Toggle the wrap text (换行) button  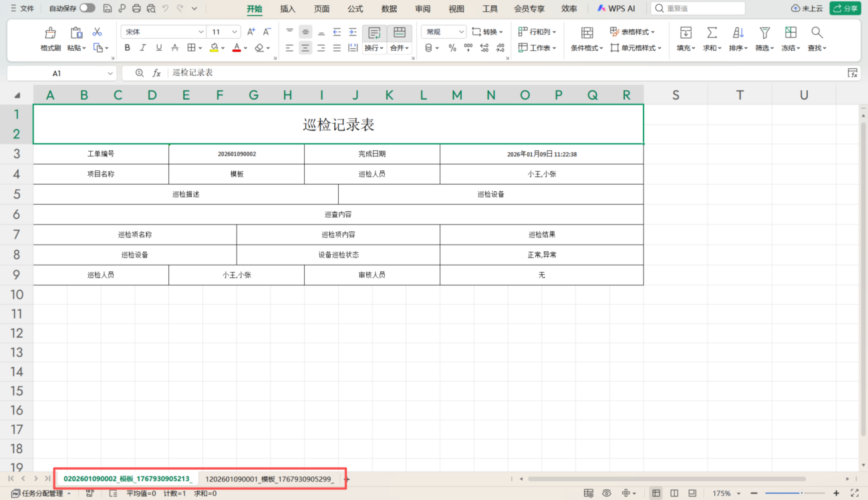(374, 33)
